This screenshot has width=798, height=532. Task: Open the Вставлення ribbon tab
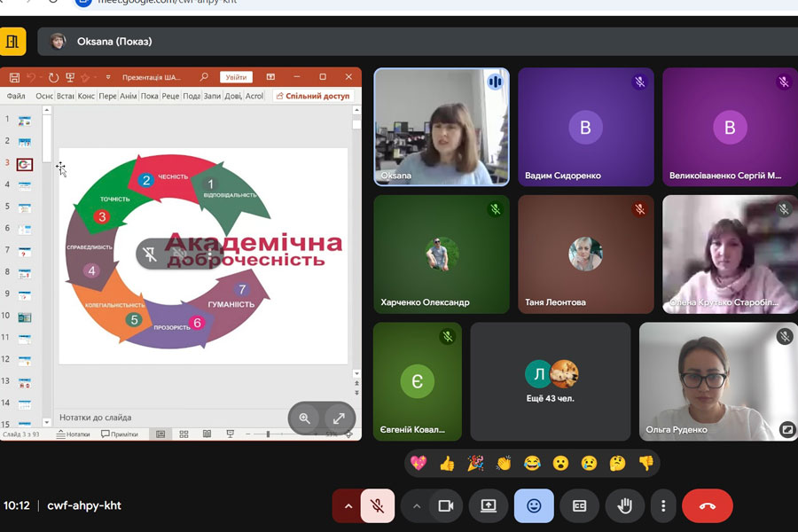[65, 96]
